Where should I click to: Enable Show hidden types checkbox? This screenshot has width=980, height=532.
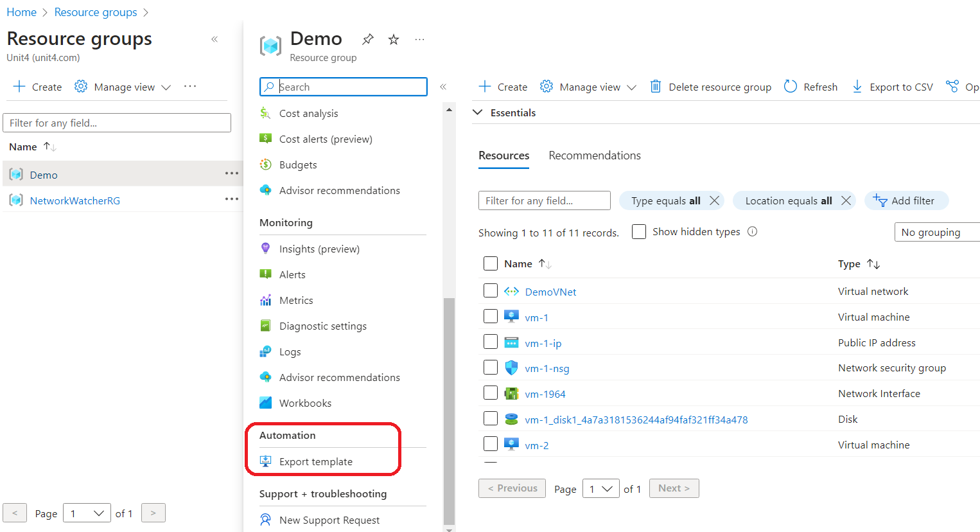(639, 231)
